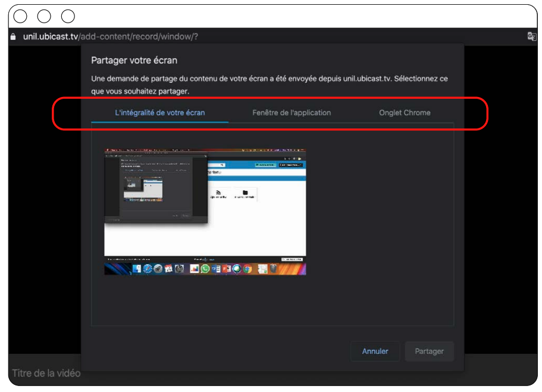Image resolution: width=542 pixels, height=392 pixels.
Task: Click the WhatsApp icon in the preview dock
Action: tap(205, 269)
